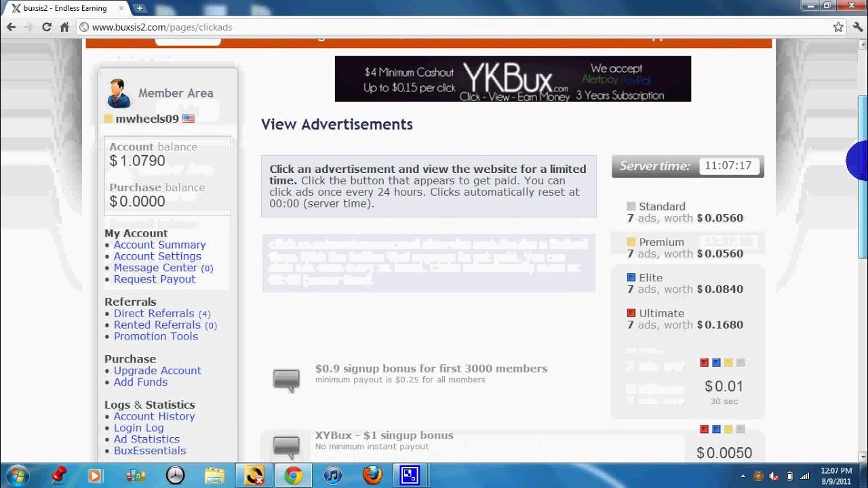
Task: Click the battery tray icon
Action: (x=789, y=476)
